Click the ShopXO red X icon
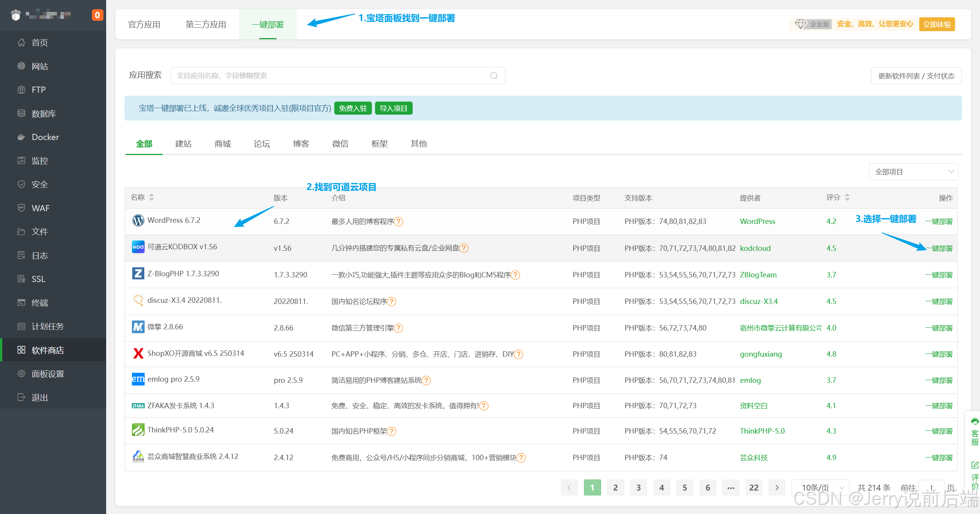 coord(138,353)
